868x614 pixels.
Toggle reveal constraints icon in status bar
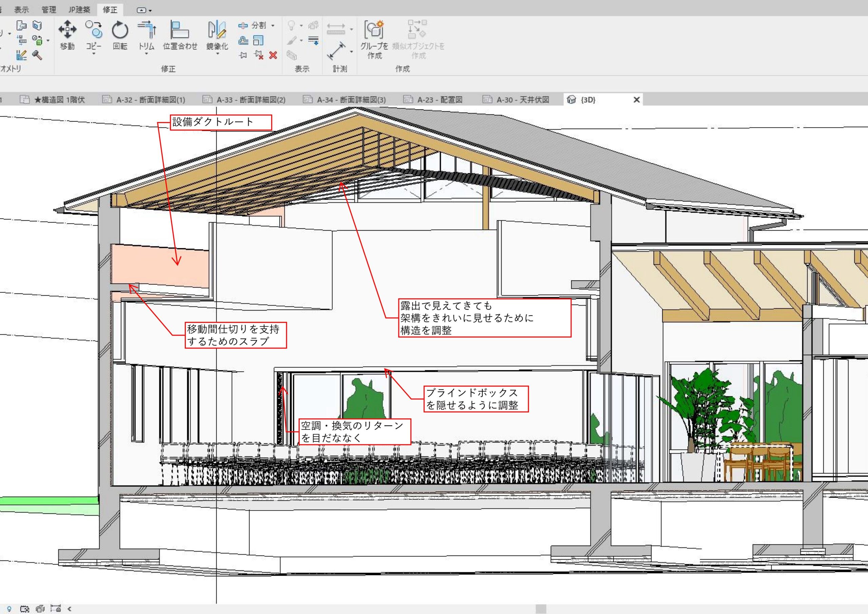coord(56,609)
